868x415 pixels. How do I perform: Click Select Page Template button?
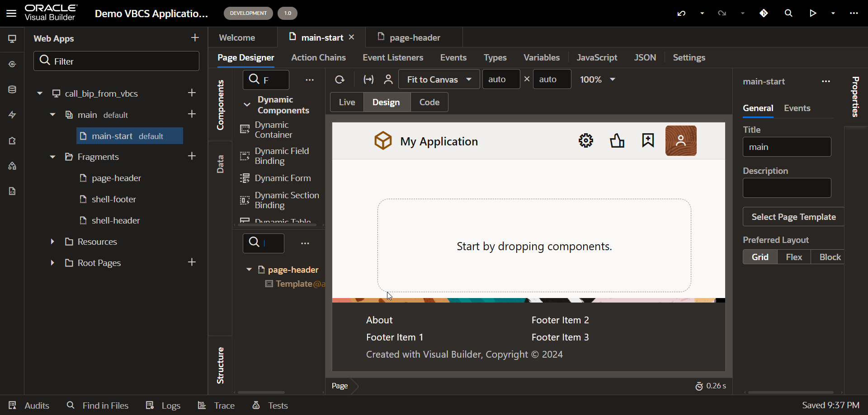click(793, 217)
